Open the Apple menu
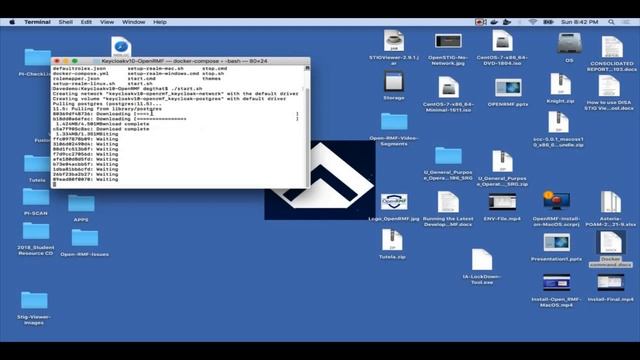 12,22
